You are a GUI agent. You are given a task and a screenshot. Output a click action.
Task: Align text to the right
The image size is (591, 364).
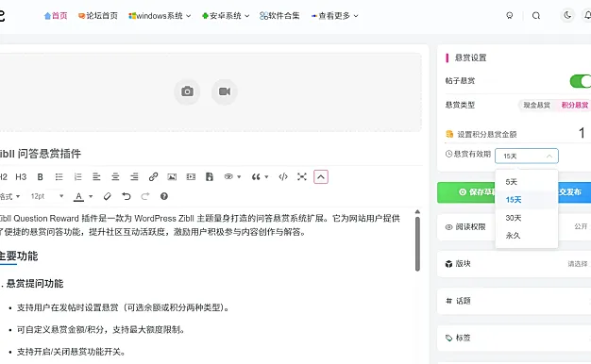click(134, 177)
